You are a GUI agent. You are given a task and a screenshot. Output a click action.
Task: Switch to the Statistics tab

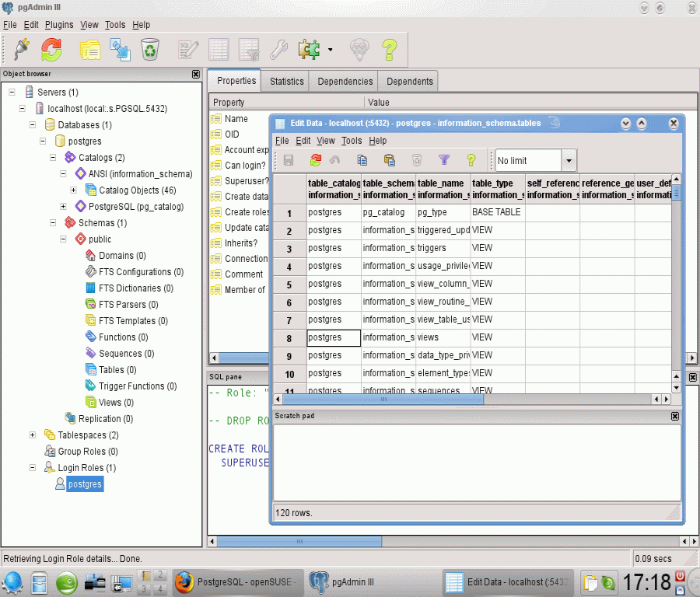click(286, 81)
